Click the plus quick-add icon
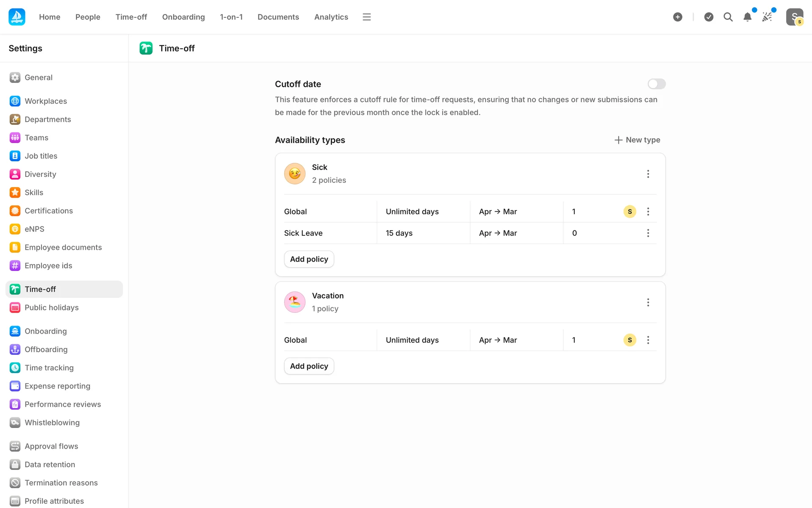The width and height of the screenshot is (812, 508). coord(678,17)
